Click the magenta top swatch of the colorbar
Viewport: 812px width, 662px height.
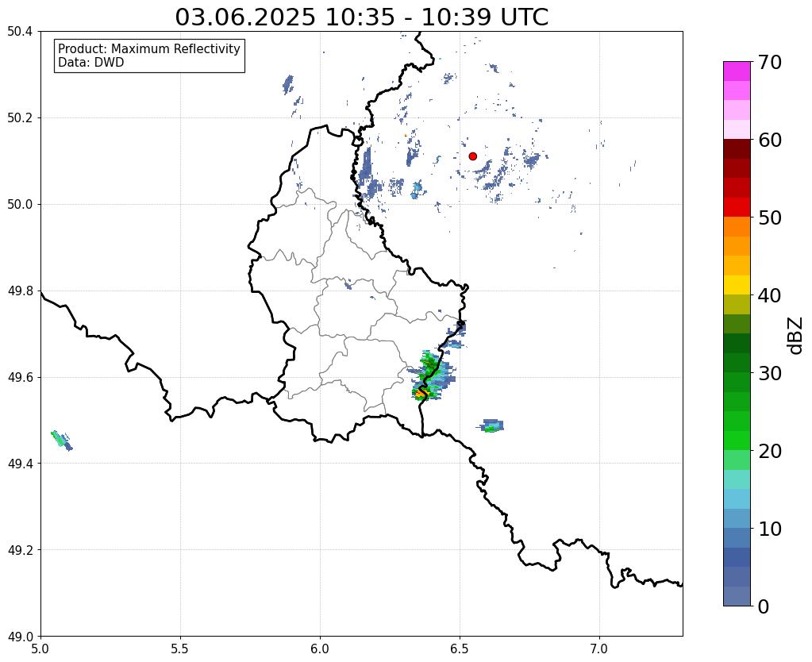click(x=737, y=71)
